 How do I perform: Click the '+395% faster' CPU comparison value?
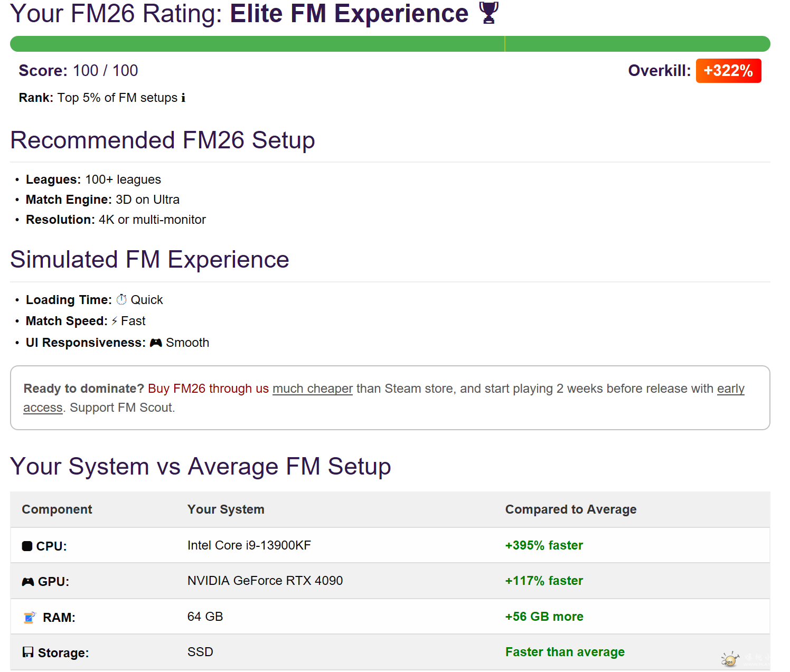coord(543,545)
